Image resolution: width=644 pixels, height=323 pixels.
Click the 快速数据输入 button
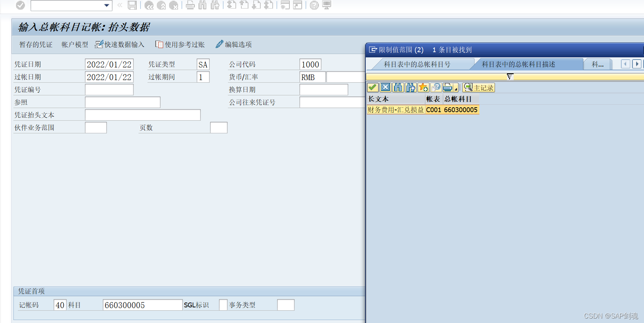tap(120, 44)
